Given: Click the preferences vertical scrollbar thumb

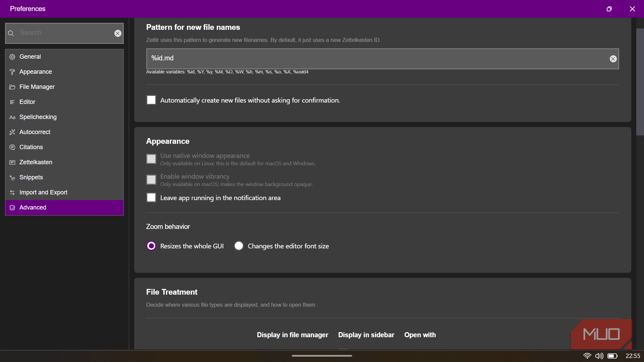Looking at the screenshot, I should click(640, 82).
